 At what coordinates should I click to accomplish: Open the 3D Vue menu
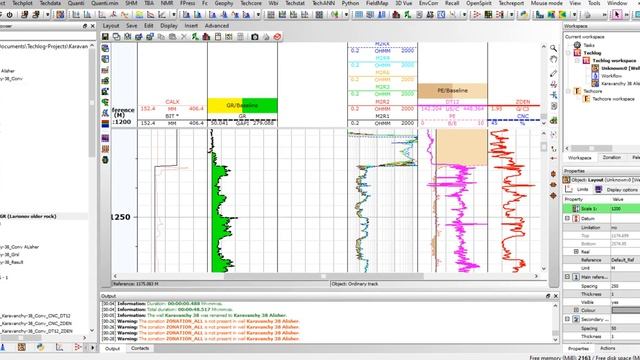coord(403,3)
